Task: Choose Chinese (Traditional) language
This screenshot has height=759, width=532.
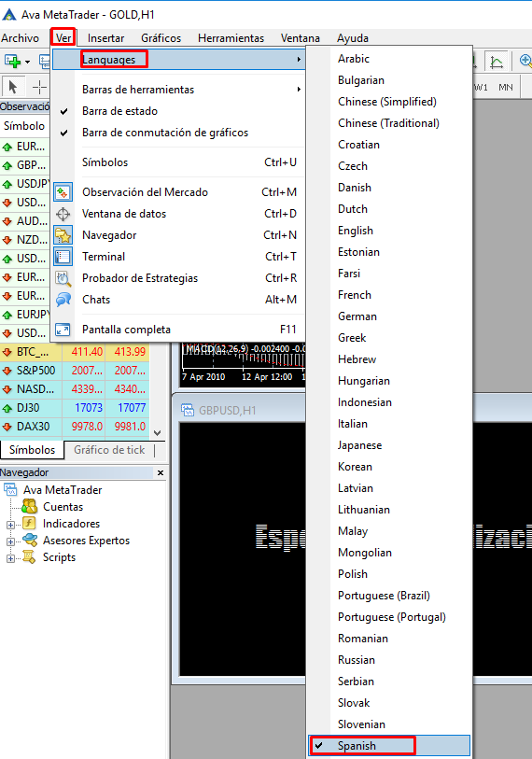Action: (389, 123)
